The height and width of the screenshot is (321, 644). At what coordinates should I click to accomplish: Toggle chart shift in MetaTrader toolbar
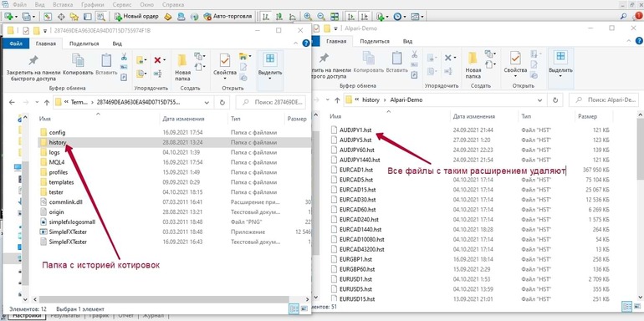click(x=364, y=17)
